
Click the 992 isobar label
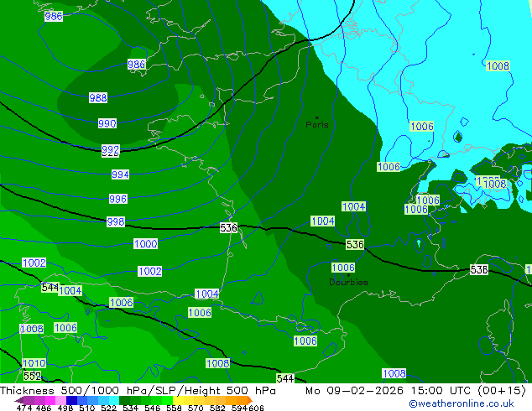111,149
